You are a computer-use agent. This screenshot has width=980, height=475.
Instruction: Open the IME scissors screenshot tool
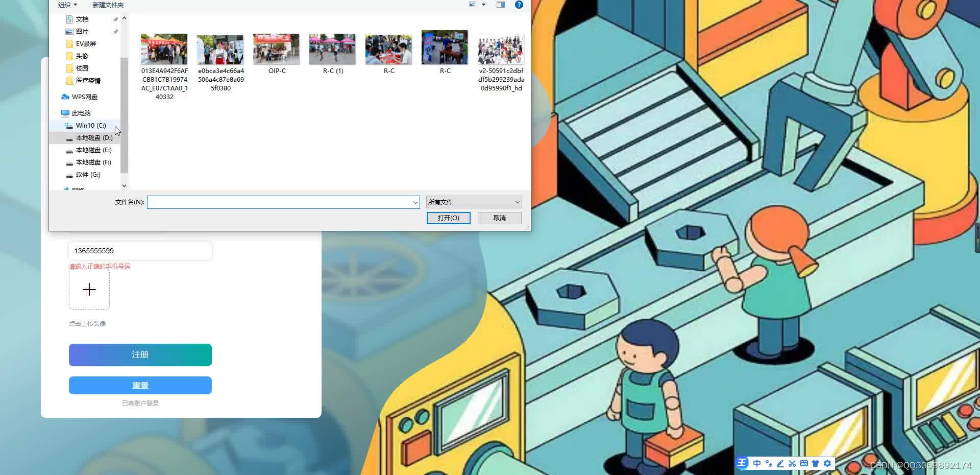click(792, 463)
